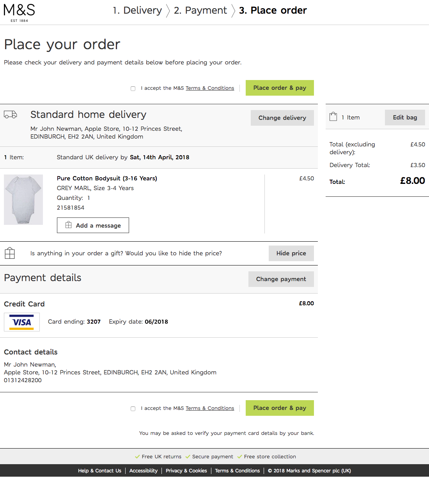Switch to the 2. Payment step
Viewport: 429px width, 504px height.
pyautogui.click(x=200, y=11)
